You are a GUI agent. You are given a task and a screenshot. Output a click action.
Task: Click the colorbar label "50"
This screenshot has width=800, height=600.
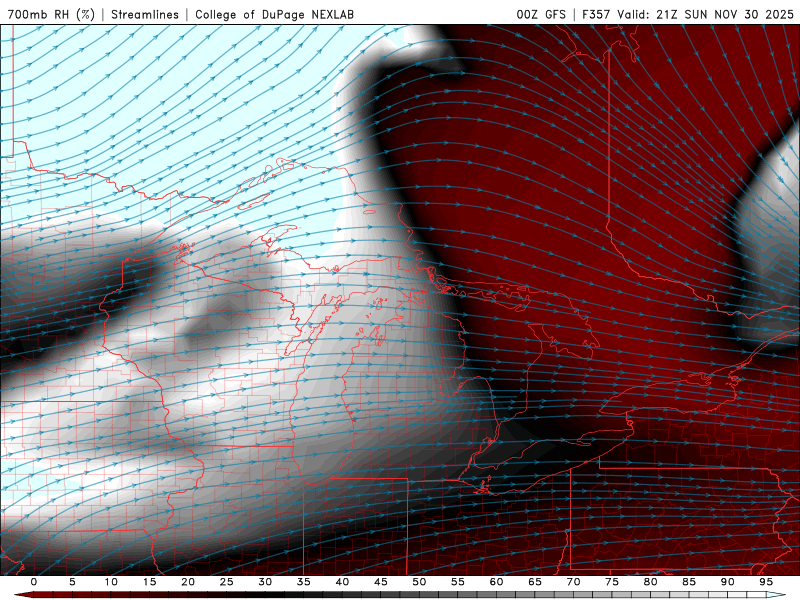(x=419, y=582)
